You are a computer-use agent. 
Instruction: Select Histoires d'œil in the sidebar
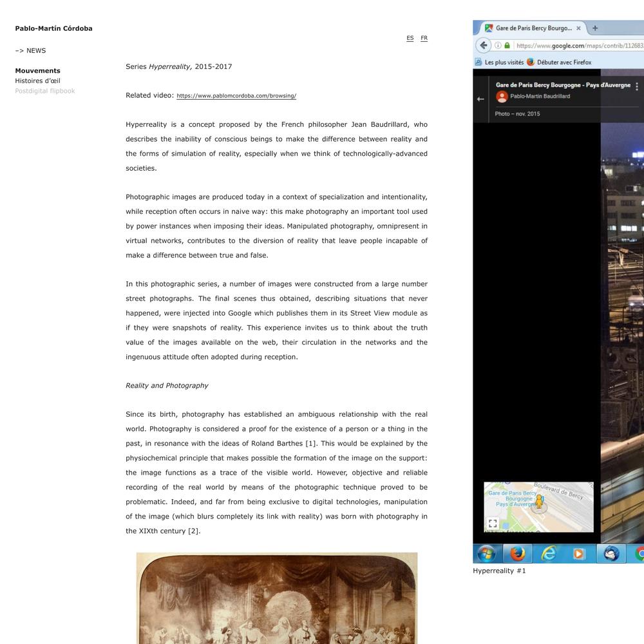pyautogui.click(x=38, y=81)
